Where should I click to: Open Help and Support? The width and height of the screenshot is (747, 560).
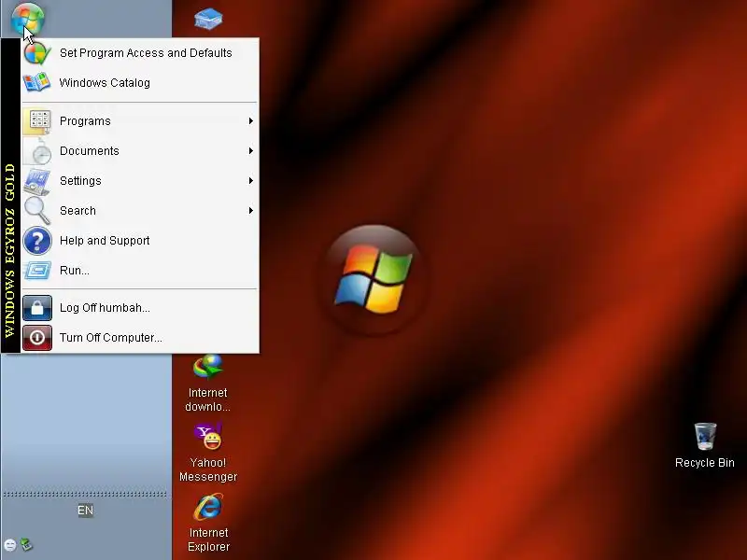(139, 241)
